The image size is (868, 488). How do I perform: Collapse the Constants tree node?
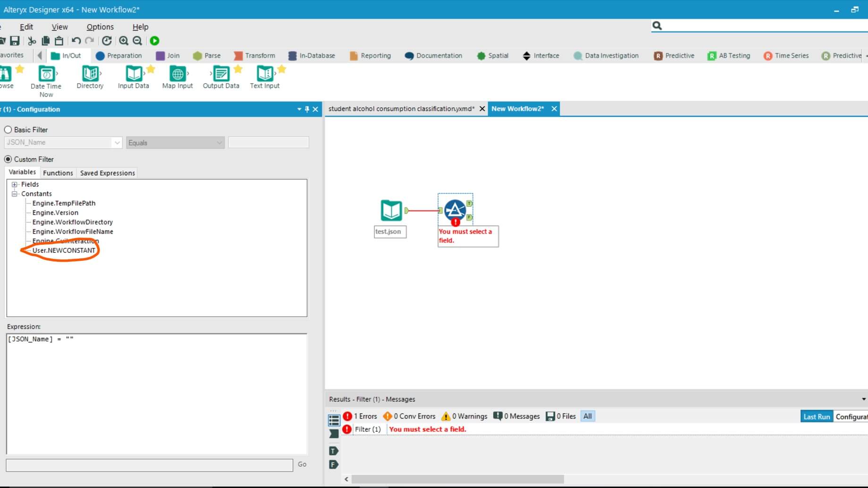pos(15,194)
